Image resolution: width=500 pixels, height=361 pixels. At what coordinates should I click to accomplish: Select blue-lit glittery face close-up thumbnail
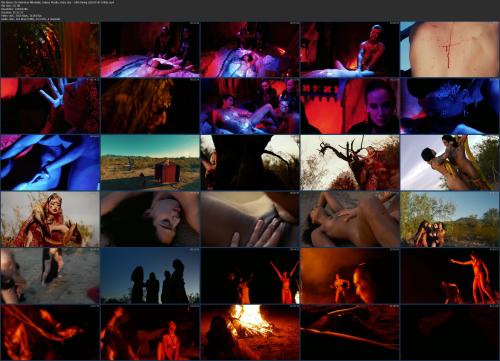click(450, 106)
